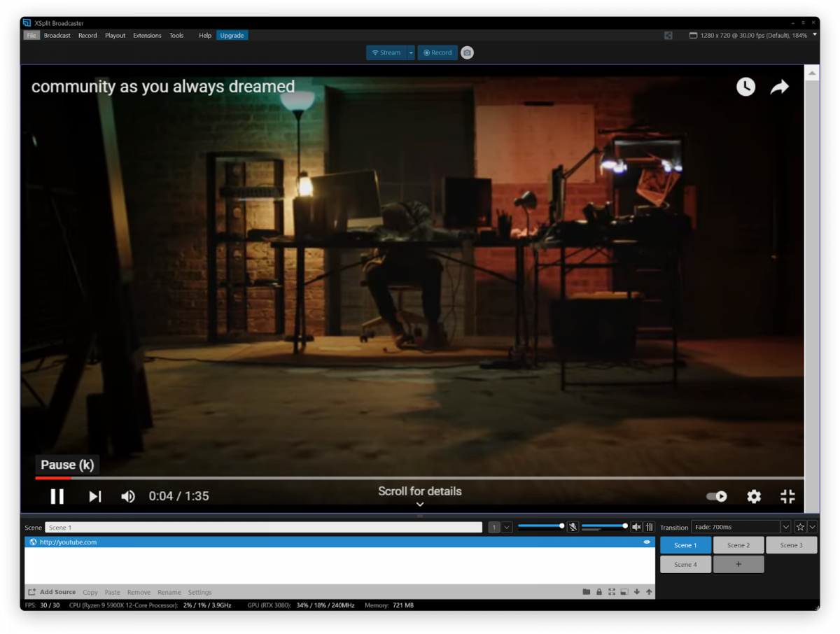
Task: Seek along the video progress bar
Action: pos(419,478)
